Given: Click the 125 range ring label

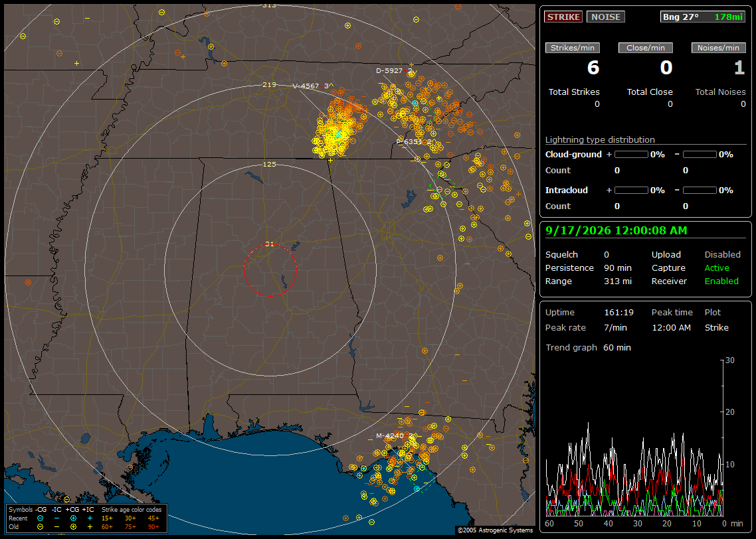Looking at the screenshot, I should tap(270, 164).
